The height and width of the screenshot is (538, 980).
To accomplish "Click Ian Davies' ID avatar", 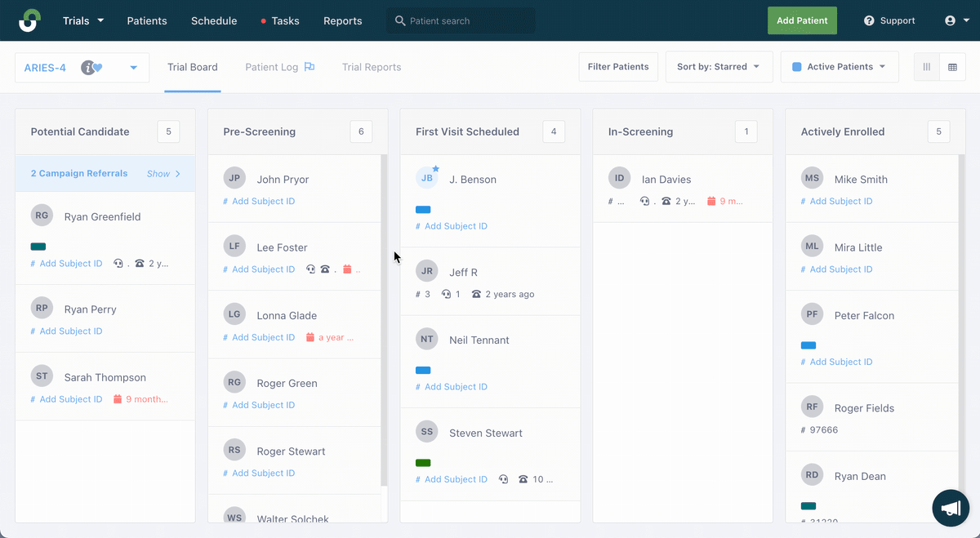I will [620, 177].
